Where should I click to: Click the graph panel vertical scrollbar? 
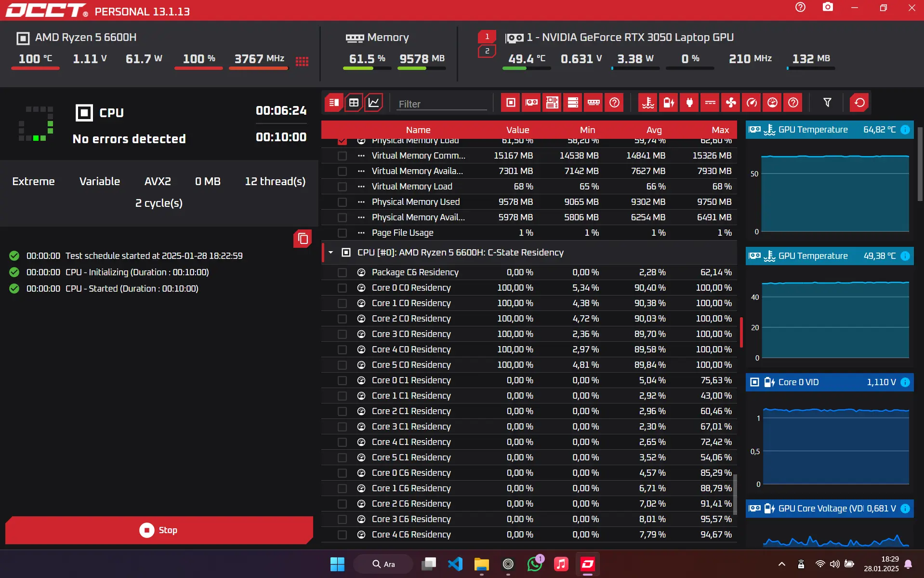[920, 164]
